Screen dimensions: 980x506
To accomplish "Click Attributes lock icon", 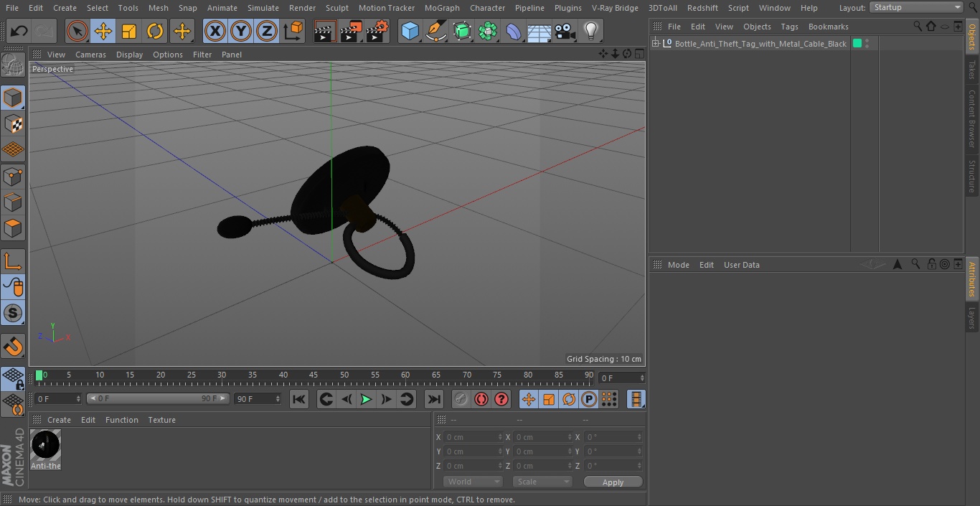I will (x=930, y=264).
